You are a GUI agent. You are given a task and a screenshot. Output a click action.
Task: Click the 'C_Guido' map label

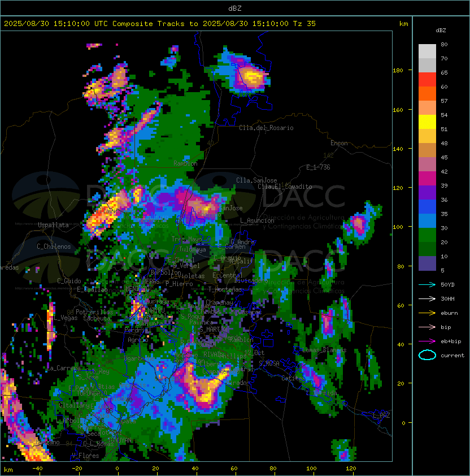tap(69, 281)
